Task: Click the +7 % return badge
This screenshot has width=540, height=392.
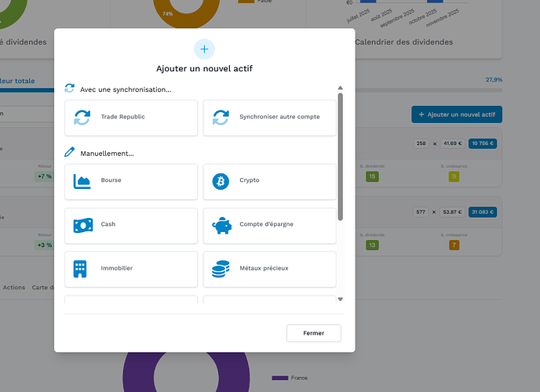Action: click(45, 176)
